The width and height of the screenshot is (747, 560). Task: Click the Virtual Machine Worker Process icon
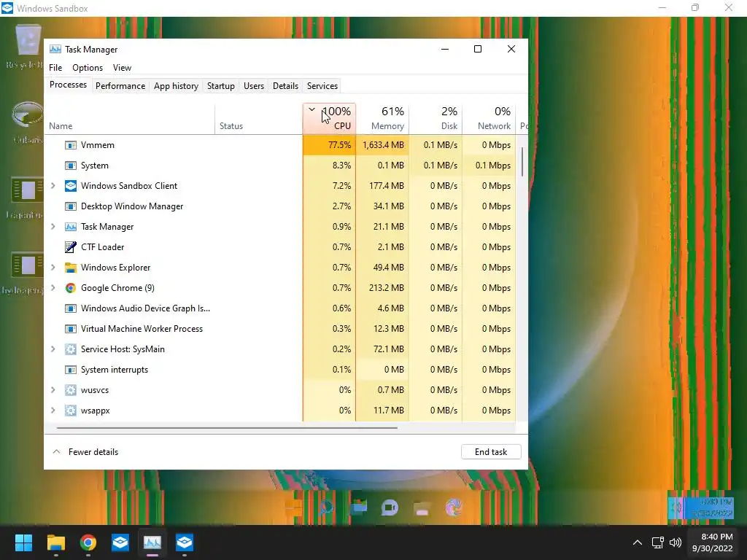[71, 329]
